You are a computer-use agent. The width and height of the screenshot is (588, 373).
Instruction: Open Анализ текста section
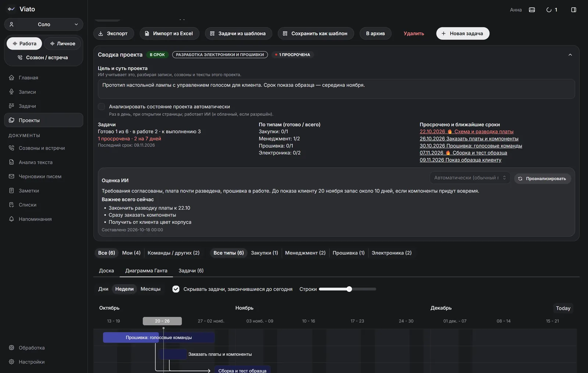[x=43, y=162]
